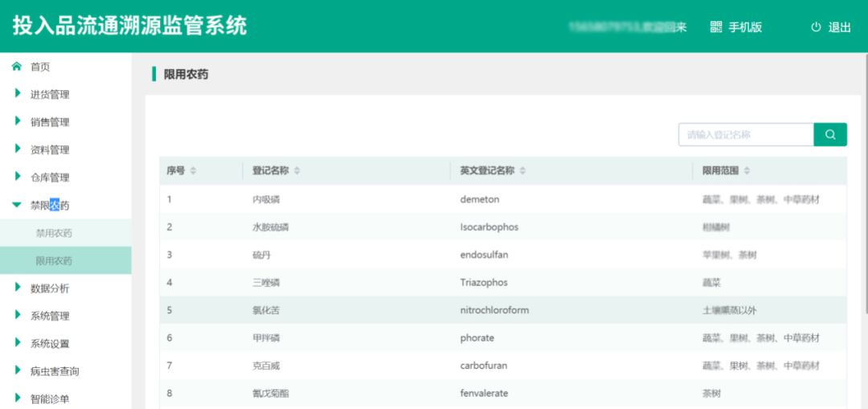Sort by 序号 column sort arrows
The height and width of the screenshot is (409, 868).
(193, 171)
